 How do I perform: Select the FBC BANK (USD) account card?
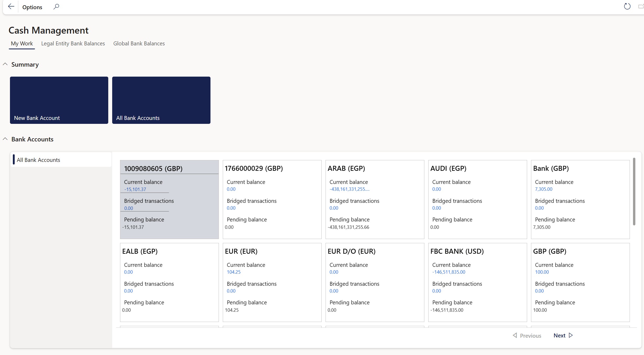click(478, 282)
